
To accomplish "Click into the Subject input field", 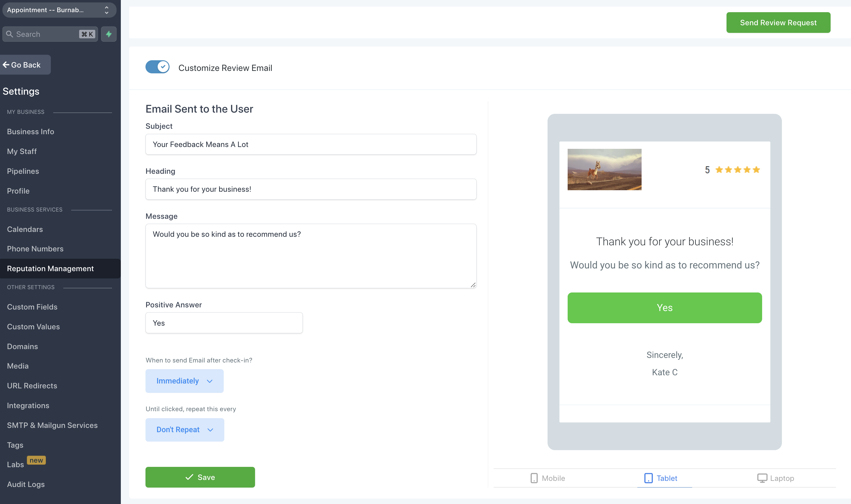I will tap(311, 144).
